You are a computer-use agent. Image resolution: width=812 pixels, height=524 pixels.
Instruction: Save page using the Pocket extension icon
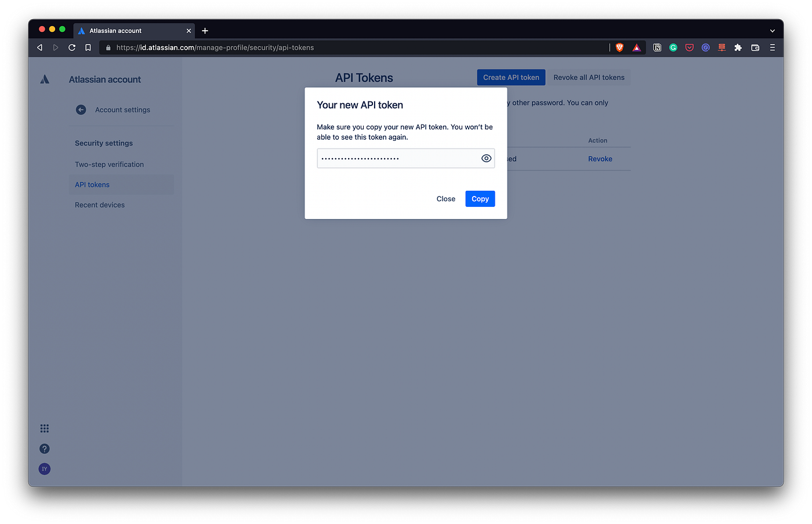coord(689,48)
